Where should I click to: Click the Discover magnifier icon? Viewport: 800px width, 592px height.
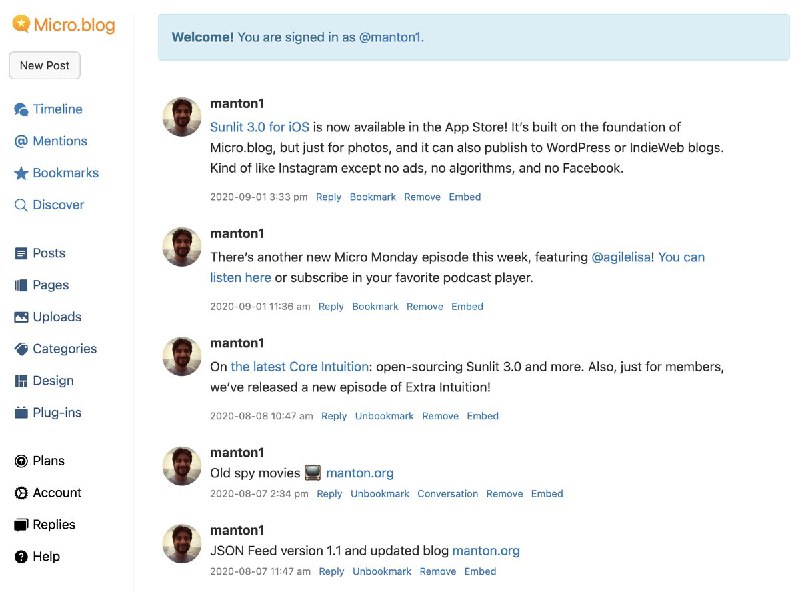coord(21,205)
